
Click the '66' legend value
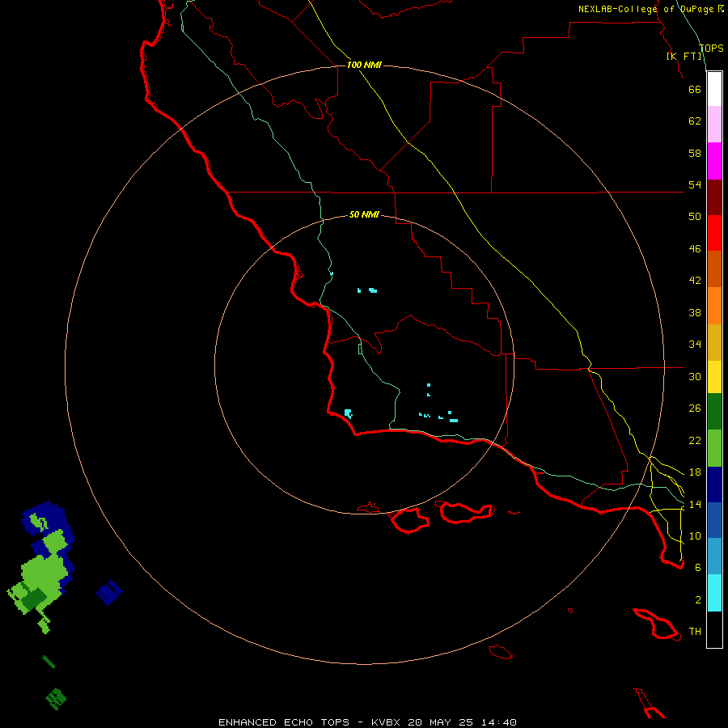point(695,89)
